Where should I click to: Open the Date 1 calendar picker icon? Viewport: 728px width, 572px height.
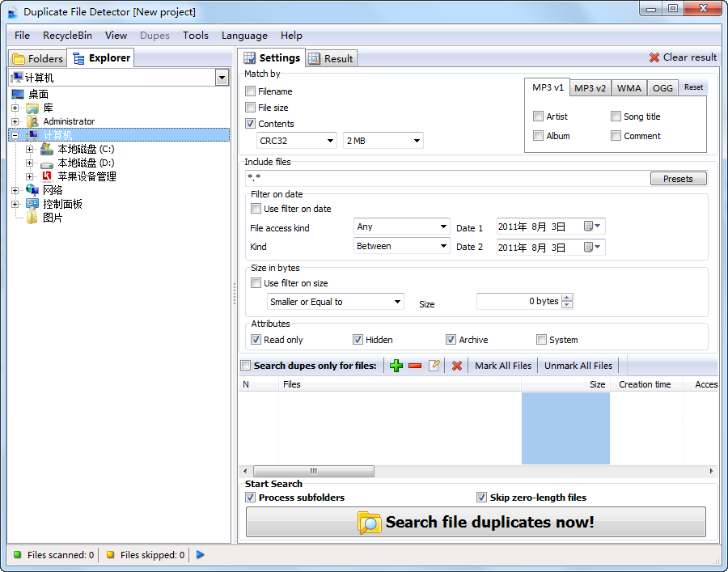tap(589, 227)
